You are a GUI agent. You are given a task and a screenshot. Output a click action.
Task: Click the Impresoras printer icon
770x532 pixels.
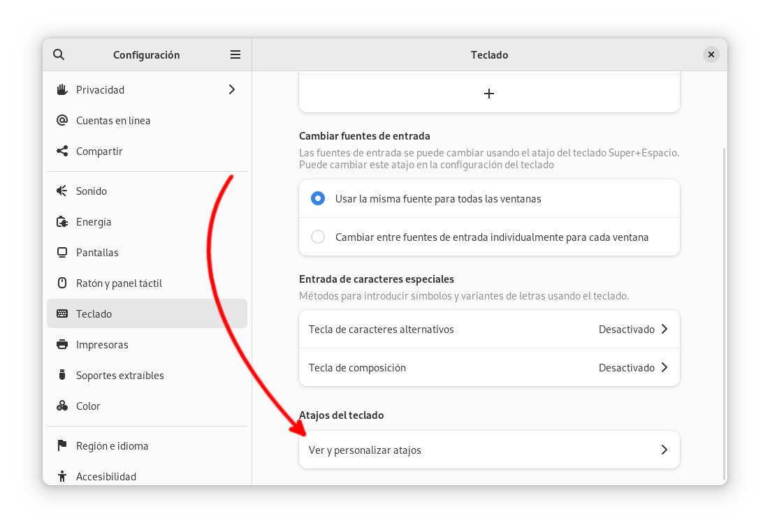[62, 344]
